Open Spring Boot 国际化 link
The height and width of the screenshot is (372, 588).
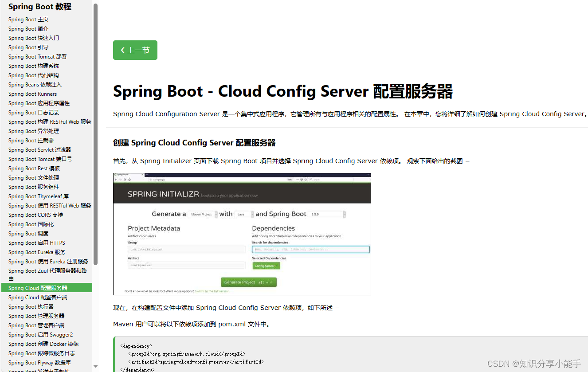pos(31,224)
